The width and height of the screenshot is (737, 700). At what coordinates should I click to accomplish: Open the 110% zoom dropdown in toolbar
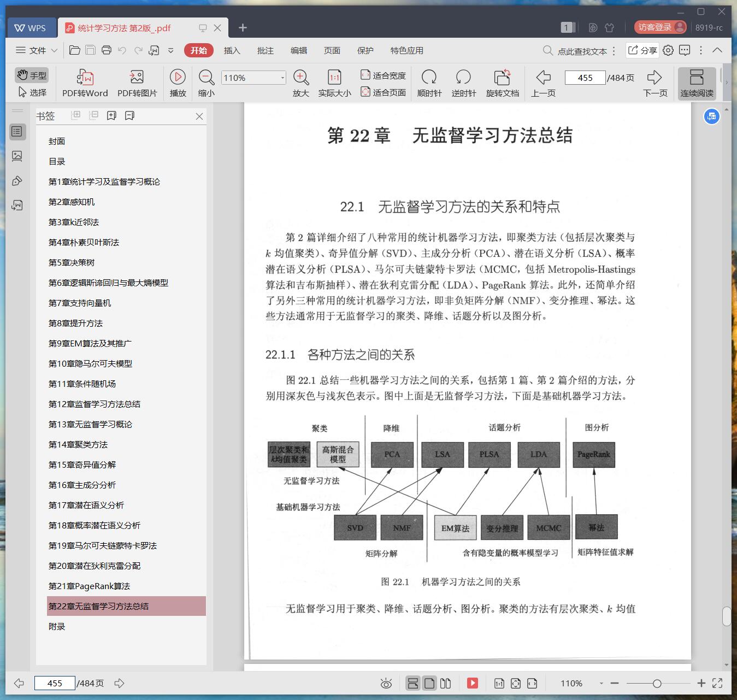(282, 78)
